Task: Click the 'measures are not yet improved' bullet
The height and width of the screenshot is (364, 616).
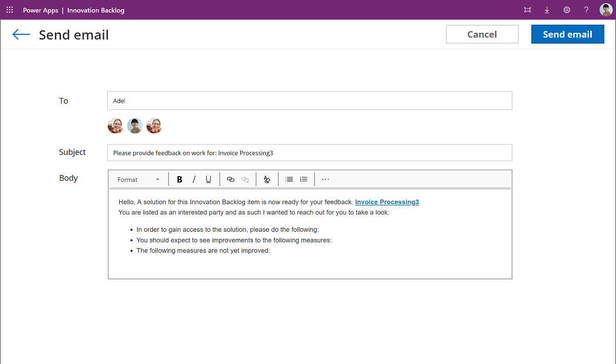Action: click(x=203, y=251)
